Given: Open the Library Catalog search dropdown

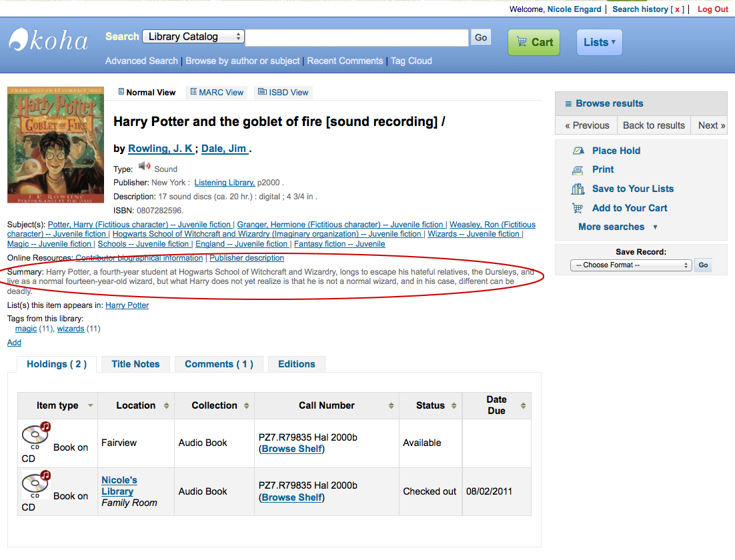Looking at the screenshot, I should (193, 37).
